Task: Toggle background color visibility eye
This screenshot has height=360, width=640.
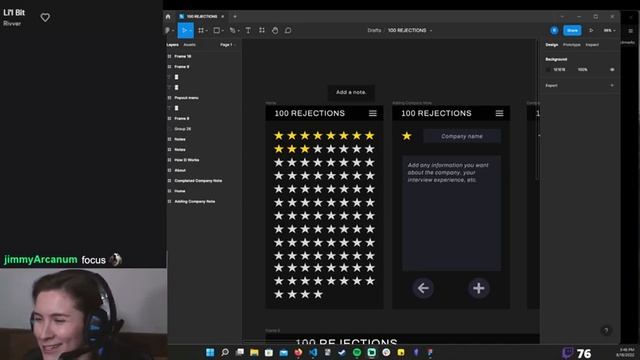Action: 612,70
